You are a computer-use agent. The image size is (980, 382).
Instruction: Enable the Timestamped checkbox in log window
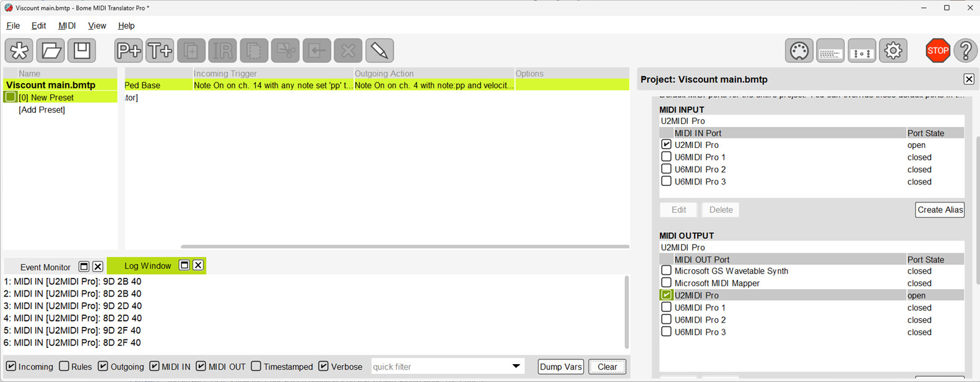coord(256,367)
